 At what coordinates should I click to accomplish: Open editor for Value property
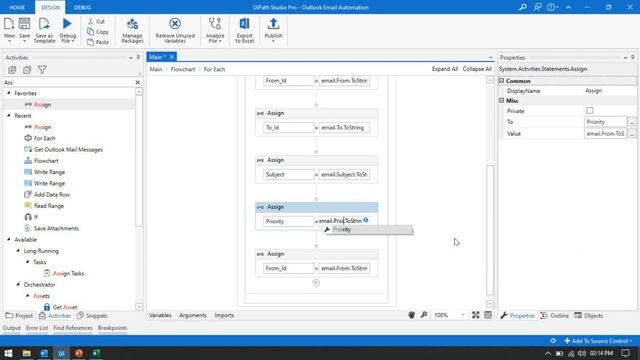[632, 133]
